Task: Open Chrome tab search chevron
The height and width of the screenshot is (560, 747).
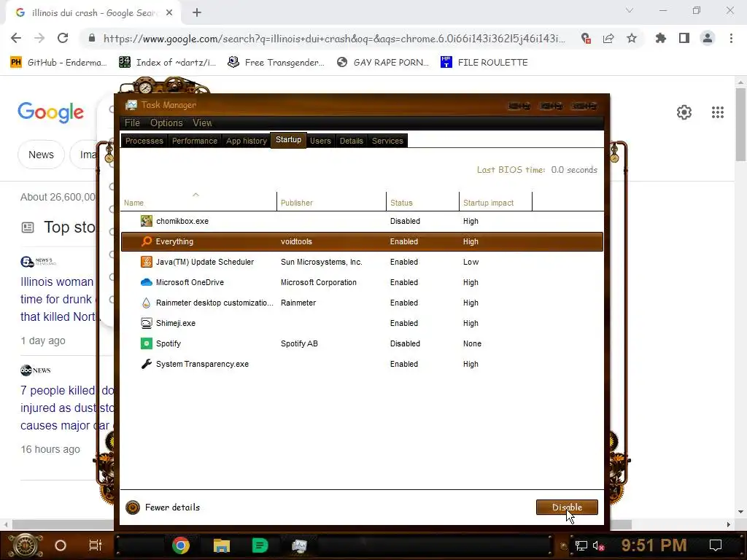Action: tap(630, 10)
